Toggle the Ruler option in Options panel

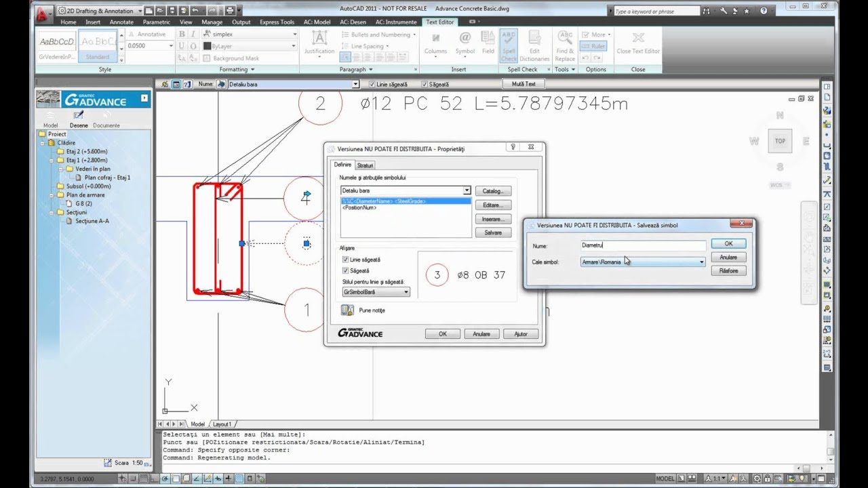(x=593, y=46)
